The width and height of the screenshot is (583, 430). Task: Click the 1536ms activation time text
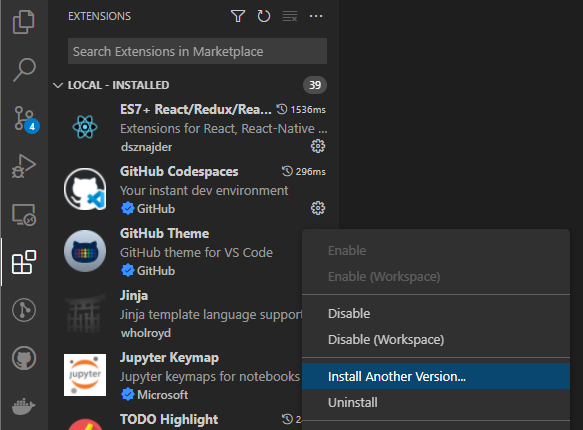click(x=308, y=110)
